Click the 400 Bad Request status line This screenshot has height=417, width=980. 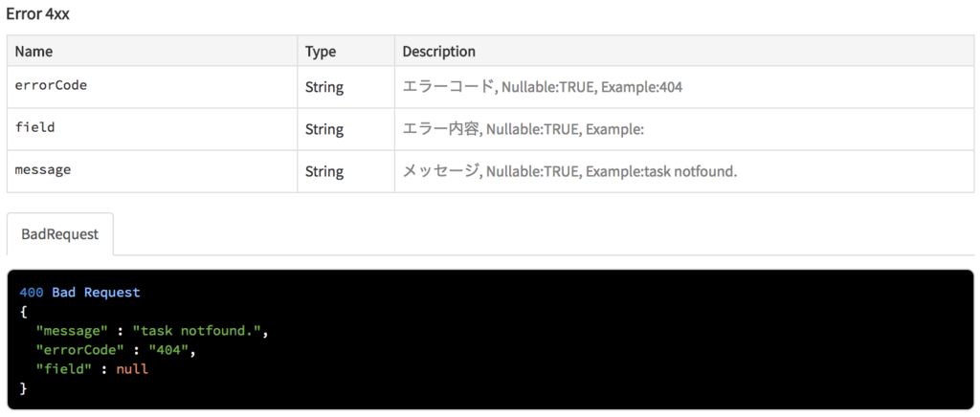point(80,292)
